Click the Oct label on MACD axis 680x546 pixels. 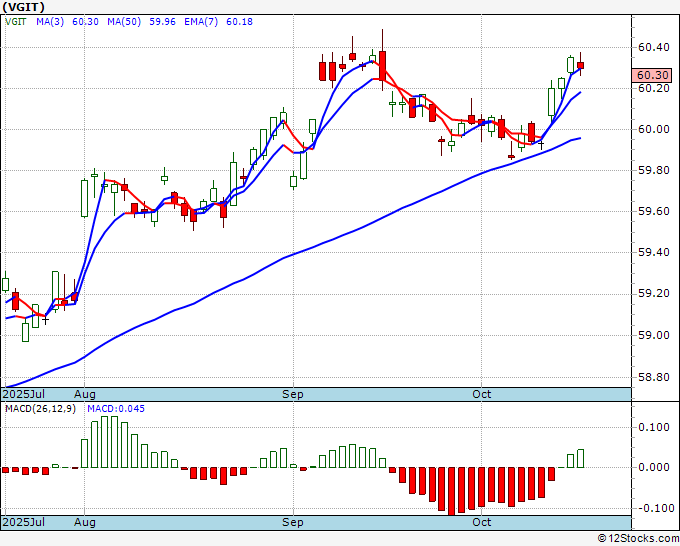coord(481,522)
